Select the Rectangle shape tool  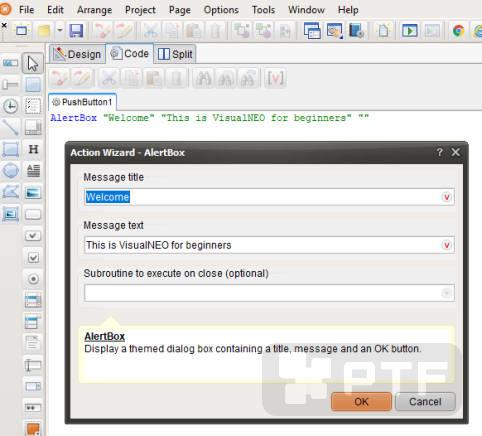[11, 149]
